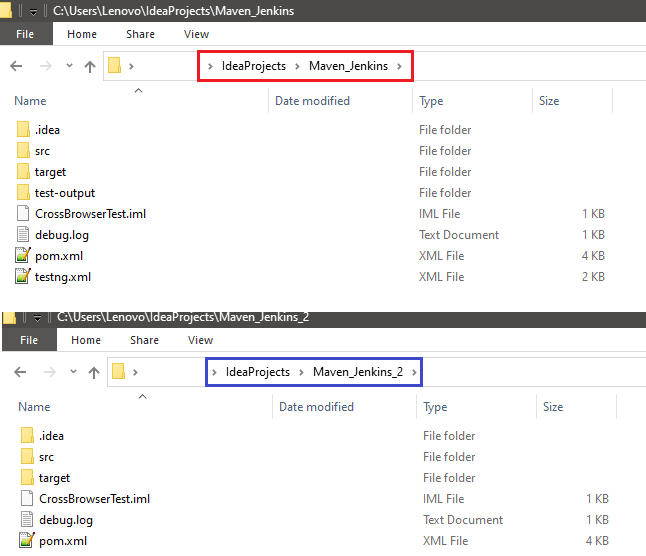The image size is (646, 556).
Task: Go up one level in Maven_Jenkins_2 window
Action: click(x=94, y=372)
